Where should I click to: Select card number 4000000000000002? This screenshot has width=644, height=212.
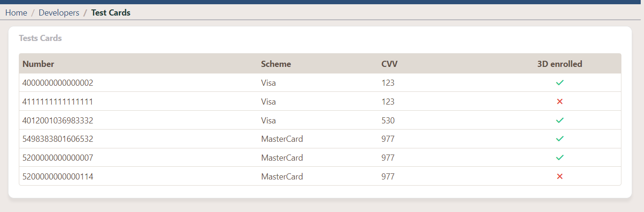pyautogui.click(x=58, y=83)
